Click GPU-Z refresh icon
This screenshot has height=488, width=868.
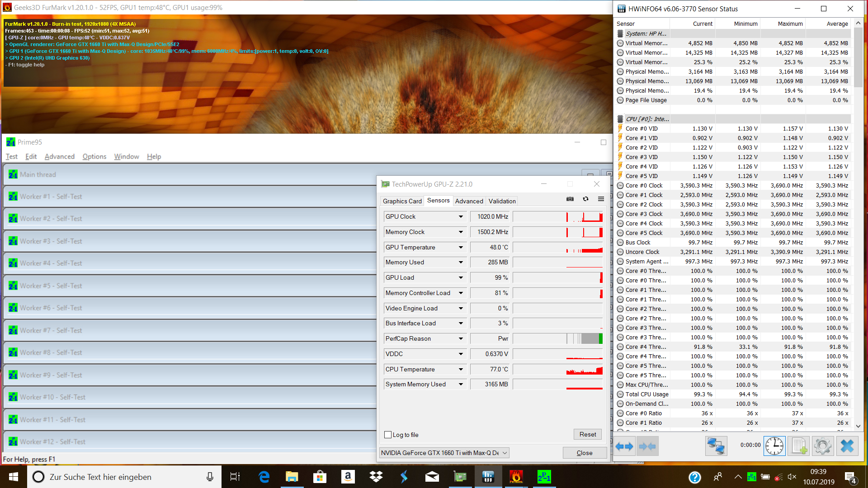tap(585, 199)
